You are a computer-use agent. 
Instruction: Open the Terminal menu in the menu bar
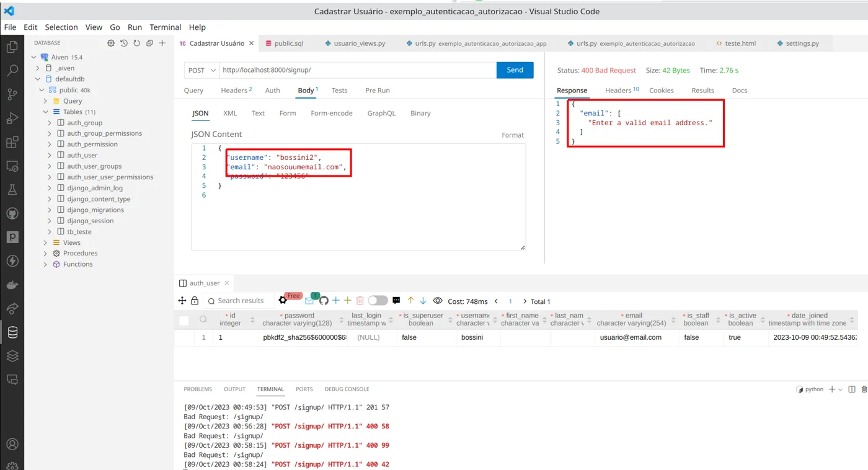(x=166, y=27)
